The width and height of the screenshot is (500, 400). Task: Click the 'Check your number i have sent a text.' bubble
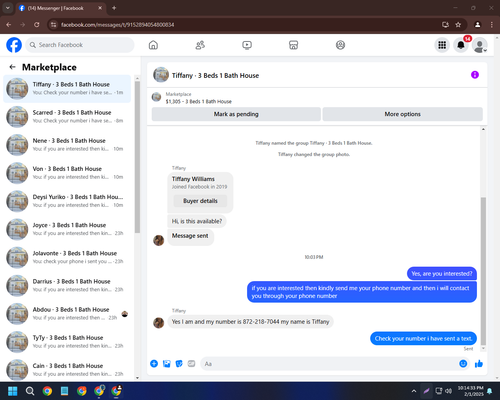click(x=423, y=339)
